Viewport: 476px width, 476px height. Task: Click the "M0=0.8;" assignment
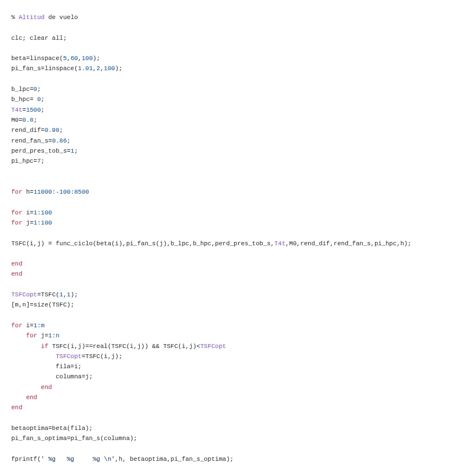24,120
